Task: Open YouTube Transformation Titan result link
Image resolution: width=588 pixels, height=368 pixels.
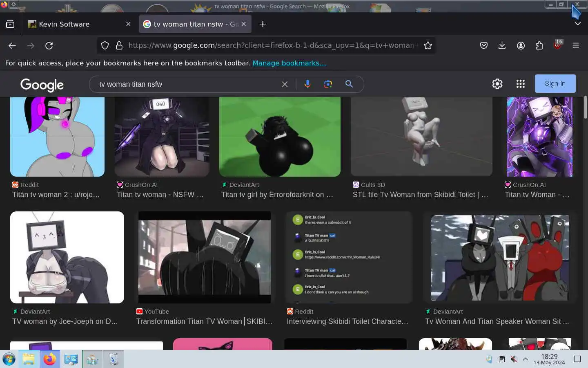Action: point(204,321)
